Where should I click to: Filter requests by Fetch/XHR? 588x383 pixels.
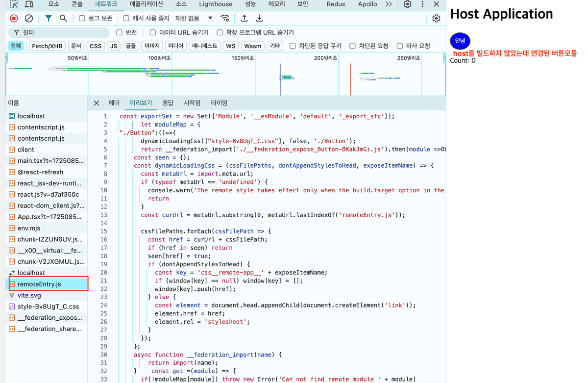(x=47, y=46)
